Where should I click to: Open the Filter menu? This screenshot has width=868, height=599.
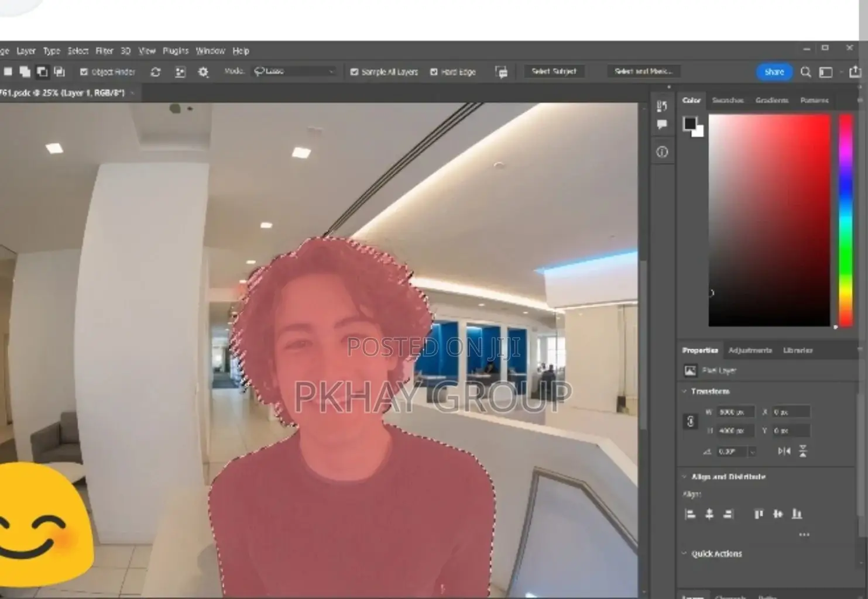[x=104, y=51]
